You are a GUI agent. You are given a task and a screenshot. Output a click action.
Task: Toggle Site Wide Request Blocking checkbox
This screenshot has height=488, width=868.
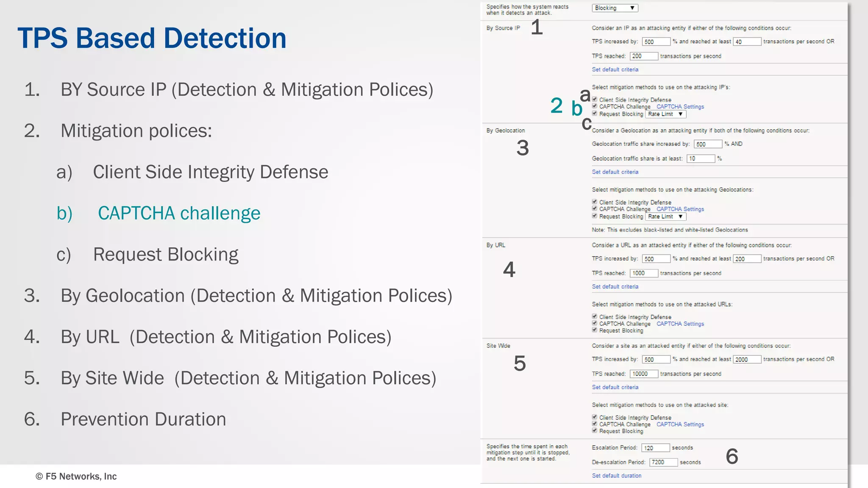tap(595, 430)
